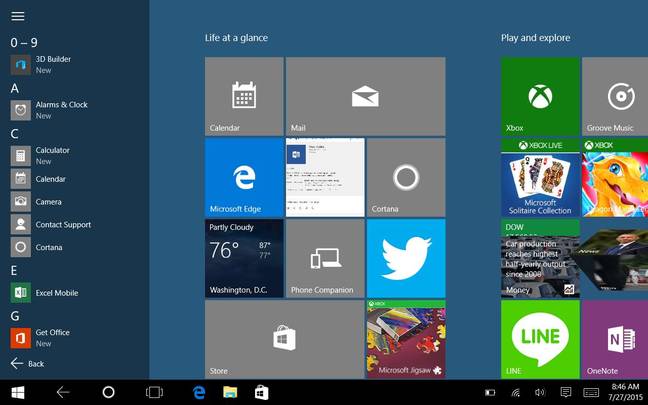Go Back from the all apps list
This screenshot has height=405, width=648.
[27, 364]
